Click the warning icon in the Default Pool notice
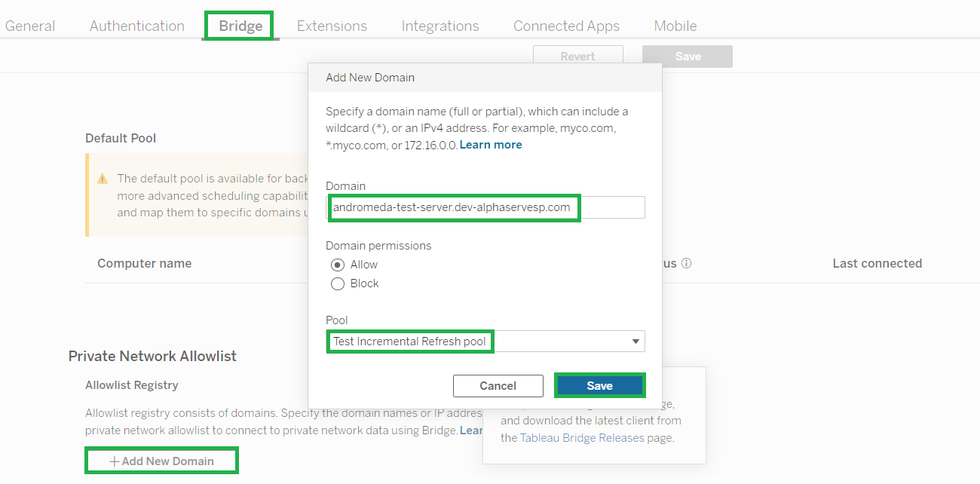 [x=103, y=179]
